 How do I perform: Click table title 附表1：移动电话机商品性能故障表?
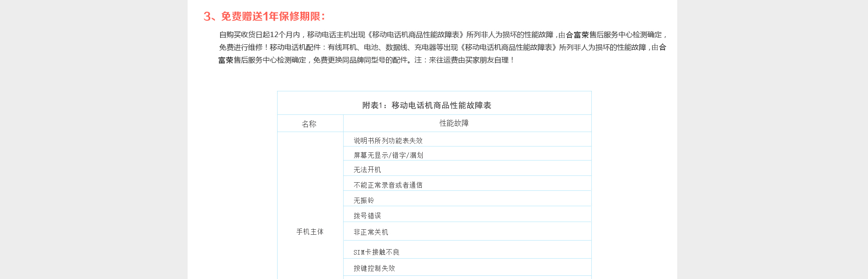[x=427, y=105]
